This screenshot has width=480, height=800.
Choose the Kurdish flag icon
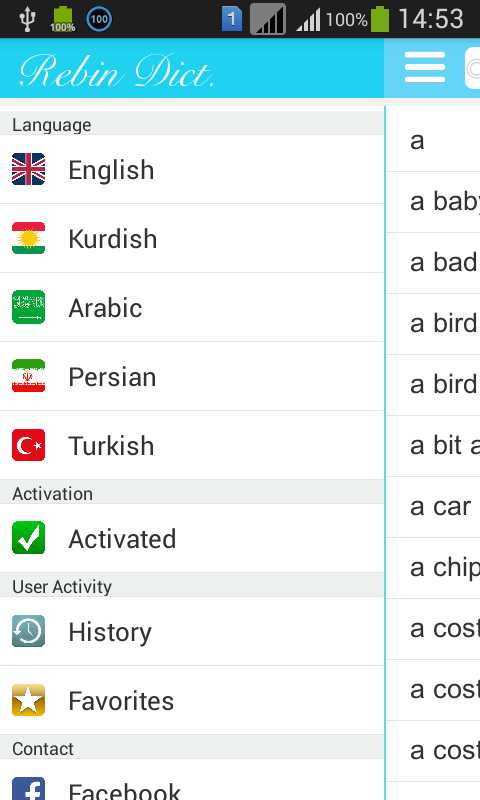tap(29, 238)
